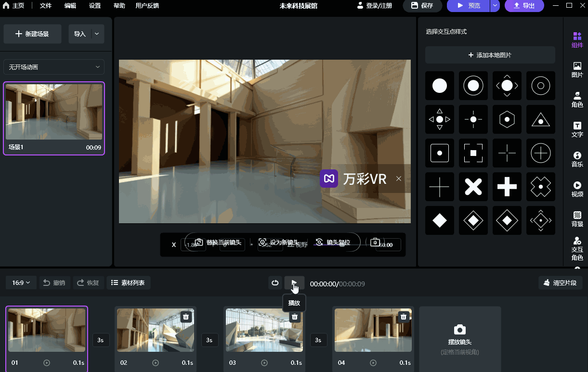Screen dimensions: 588x372
Task: Enable loop playback next to play button
Action: tap(275, 282)
